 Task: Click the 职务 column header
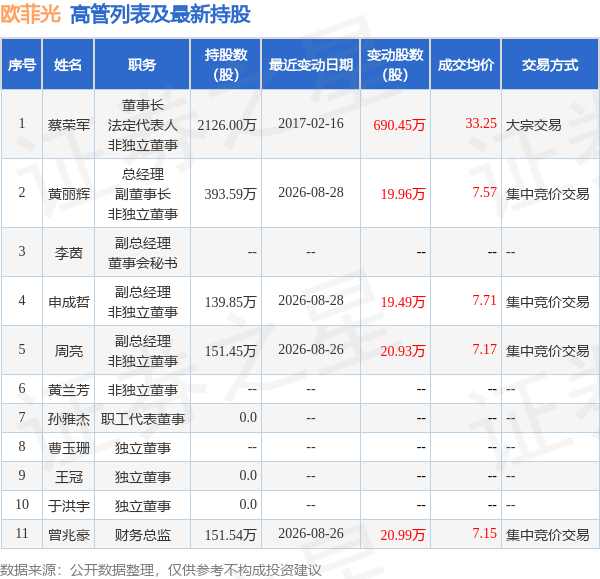point(142,64)
